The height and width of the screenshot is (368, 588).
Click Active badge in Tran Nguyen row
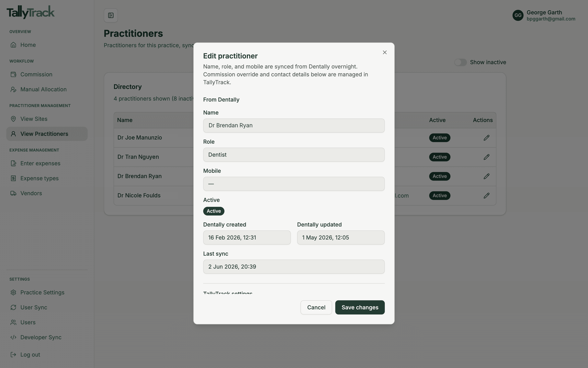(440, 157)
